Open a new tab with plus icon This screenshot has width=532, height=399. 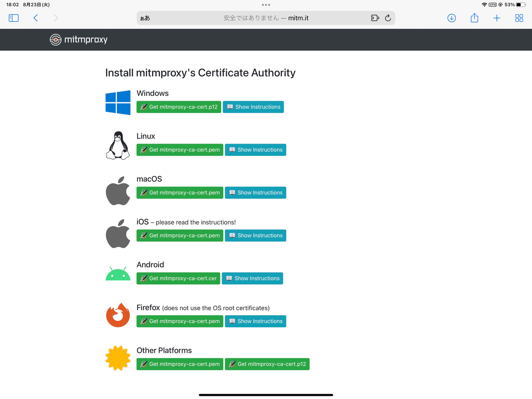[x=497, y=18]
